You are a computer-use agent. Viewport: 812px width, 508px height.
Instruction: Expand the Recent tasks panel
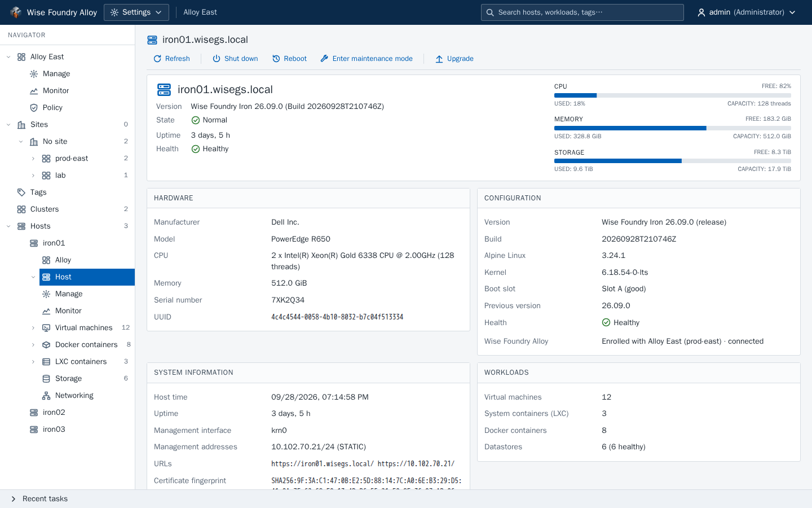tap(14, 499)
